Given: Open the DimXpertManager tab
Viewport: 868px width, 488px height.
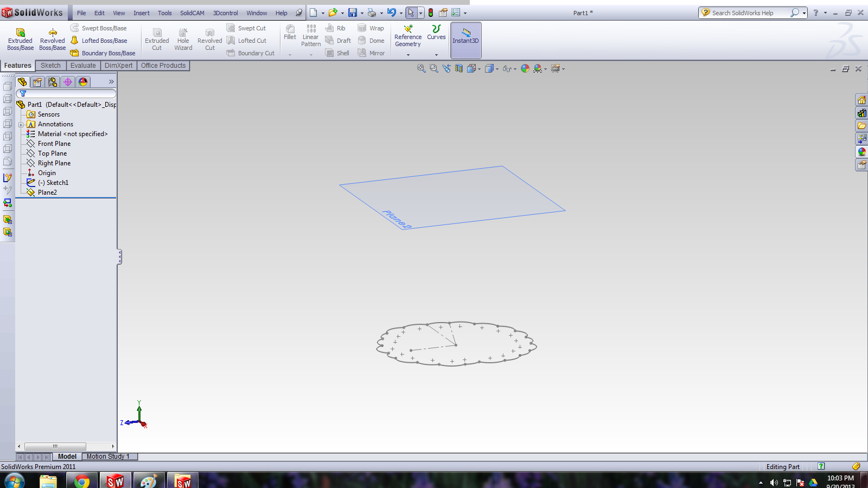Looking at the screenshot, I should point(68,82).
